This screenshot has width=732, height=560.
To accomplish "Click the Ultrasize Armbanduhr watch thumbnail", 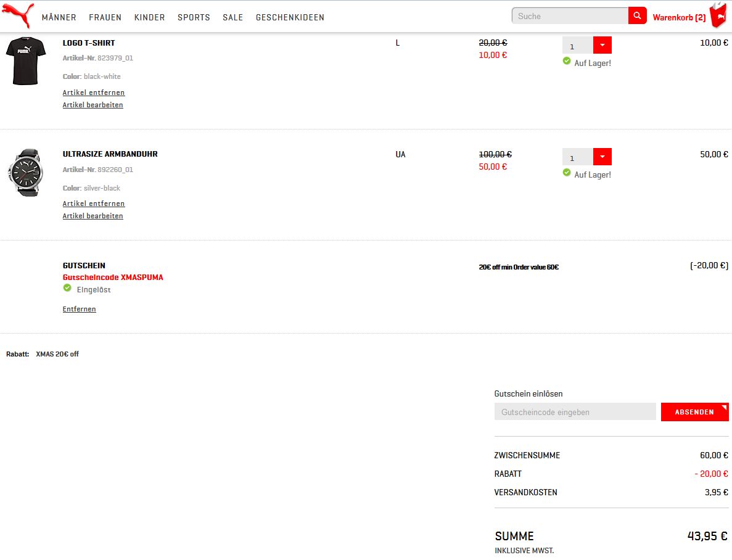I will coord(26,172).
